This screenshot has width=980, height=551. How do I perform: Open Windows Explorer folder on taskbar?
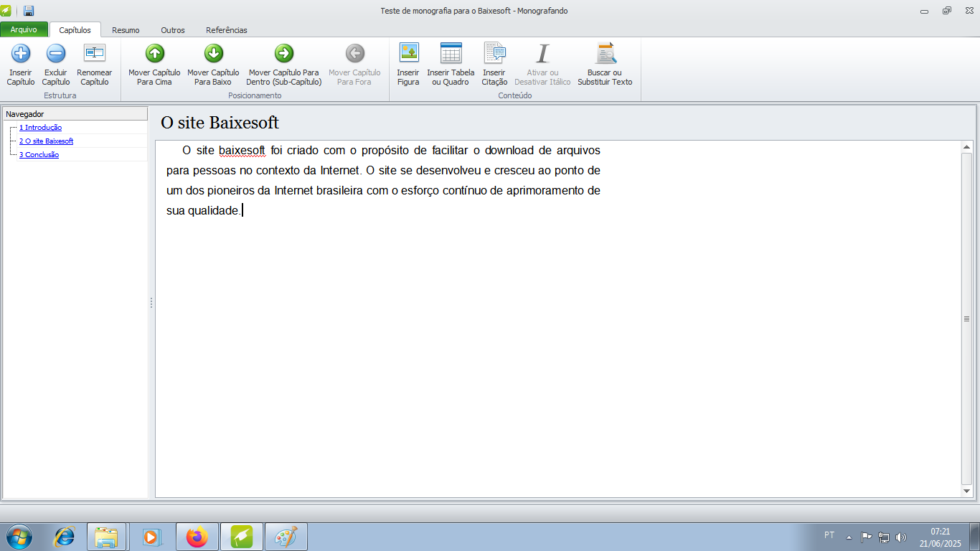coord(106,537)
